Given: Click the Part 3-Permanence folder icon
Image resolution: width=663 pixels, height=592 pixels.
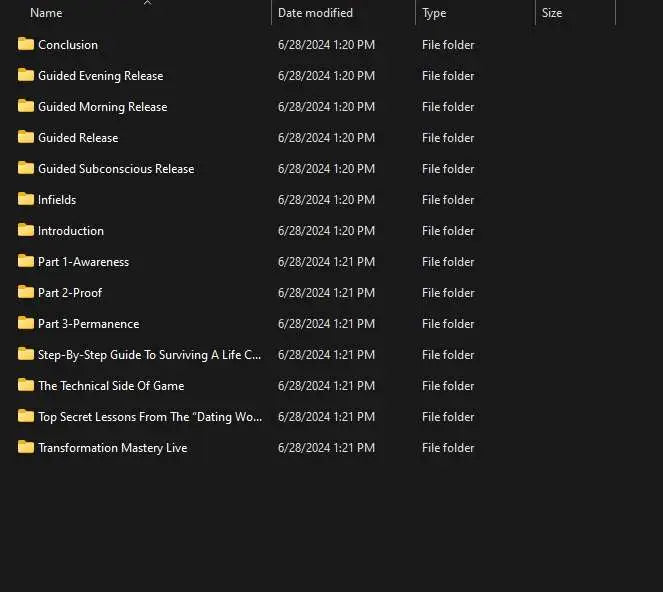Looking at the screenshot, I should [26, 323].
